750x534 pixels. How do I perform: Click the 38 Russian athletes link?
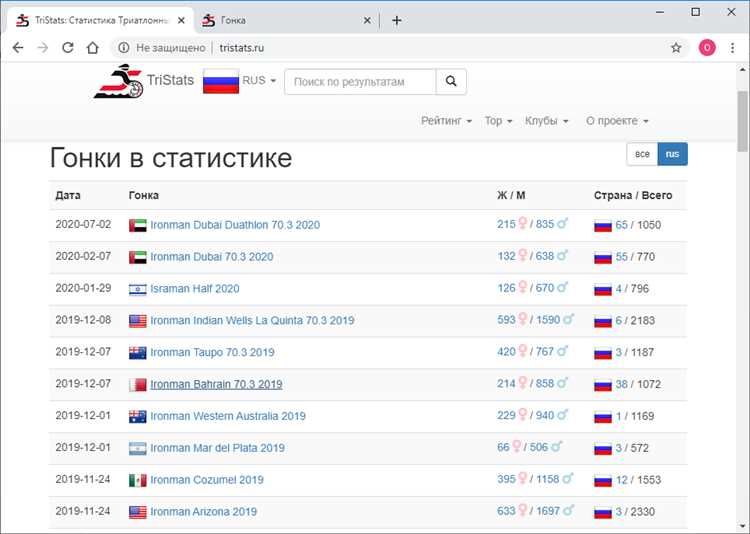pyautogui.click(x=621, y=384)
